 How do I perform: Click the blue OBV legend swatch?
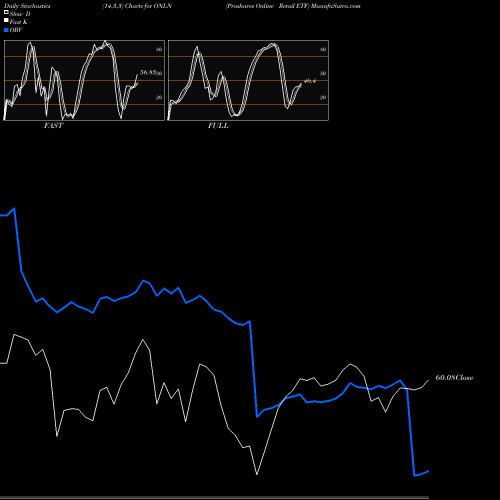6,30
